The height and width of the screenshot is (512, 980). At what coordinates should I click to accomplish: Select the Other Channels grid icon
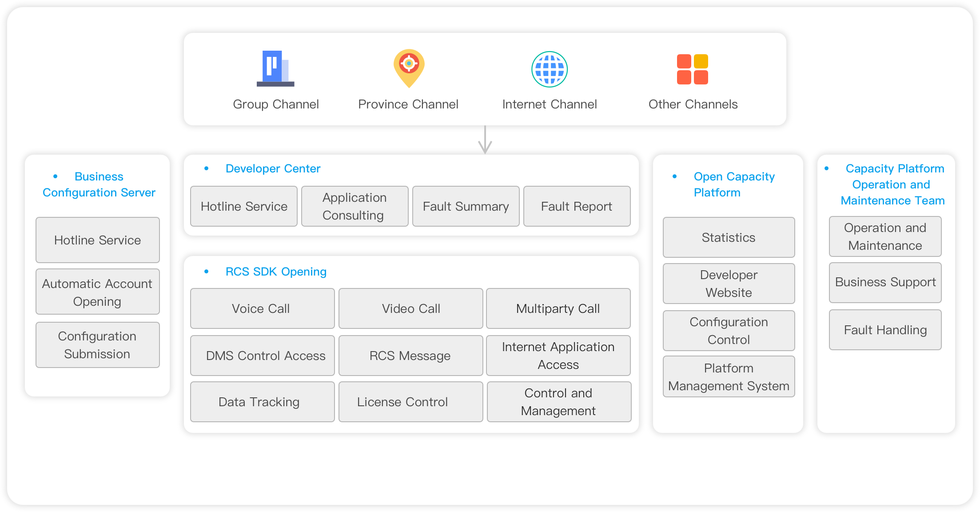(x=692, y=69)
